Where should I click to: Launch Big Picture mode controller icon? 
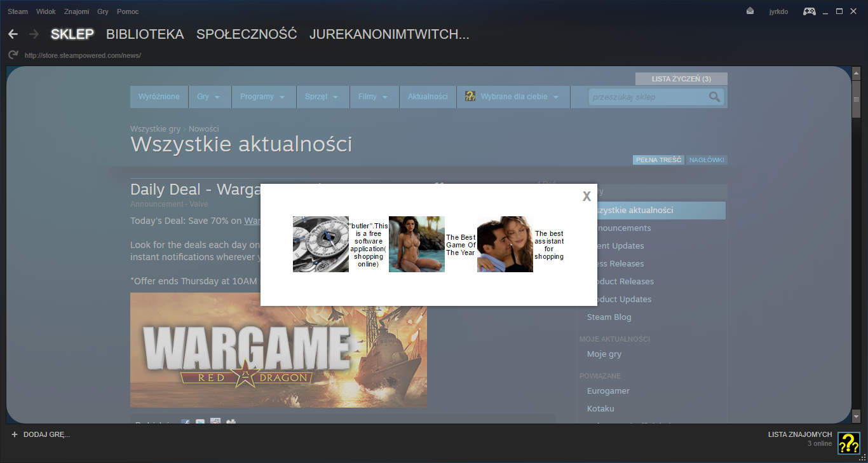tap(809, 11)
